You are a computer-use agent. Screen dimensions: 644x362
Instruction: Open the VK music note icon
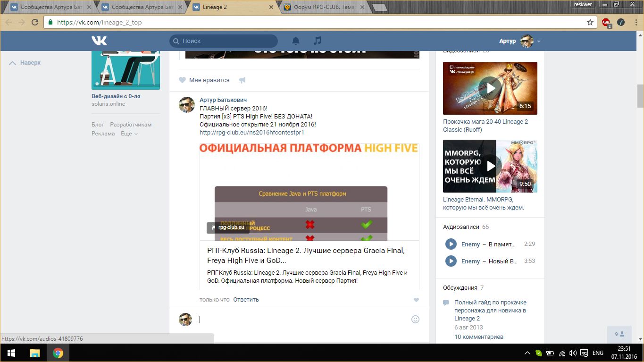318,41
